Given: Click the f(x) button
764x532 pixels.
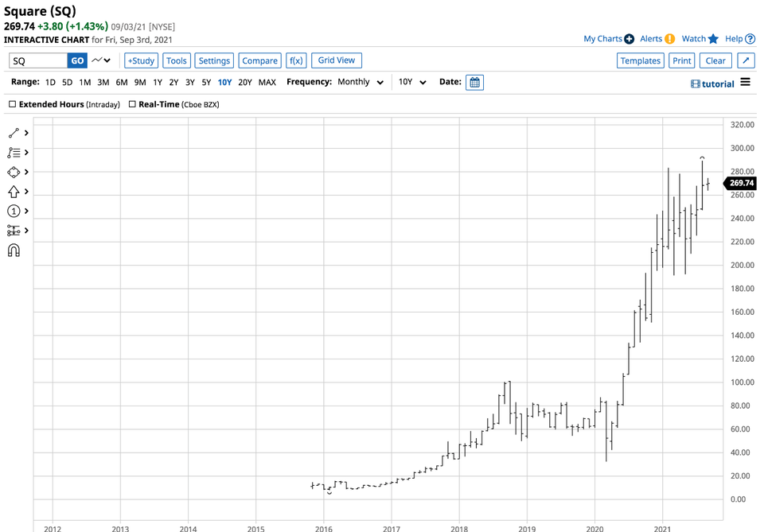Looking at the screenshot, I should click(x=296, y=60).
